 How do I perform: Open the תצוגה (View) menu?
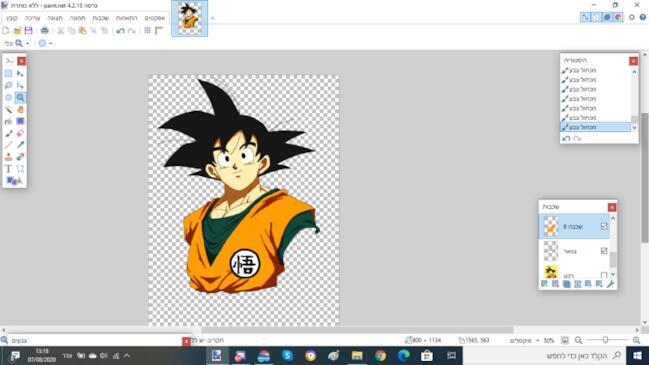click(x=55, y=18)
